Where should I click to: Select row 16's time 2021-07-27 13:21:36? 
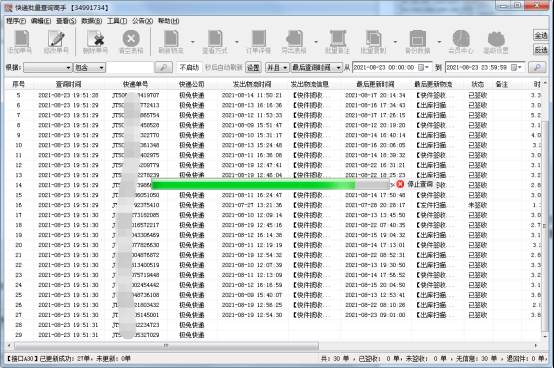tap(252, 205)
